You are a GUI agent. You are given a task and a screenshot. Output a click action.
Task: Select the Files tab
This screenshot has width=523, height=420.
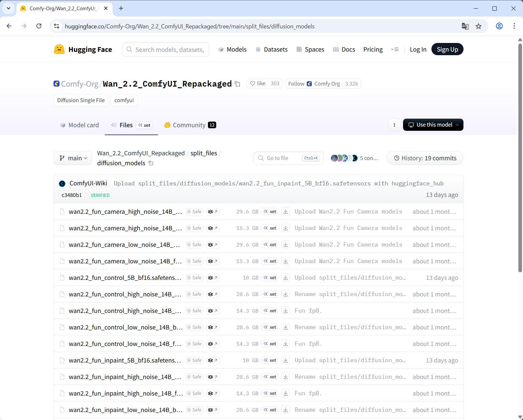[131, 125]
